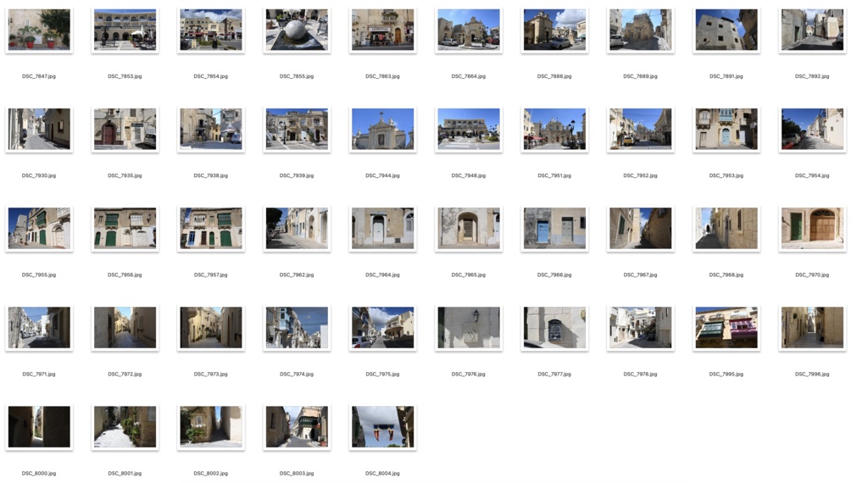The image size is (868, 483).
Task: Click the file name DSC_7953.jpg
Action: [726, 175]
